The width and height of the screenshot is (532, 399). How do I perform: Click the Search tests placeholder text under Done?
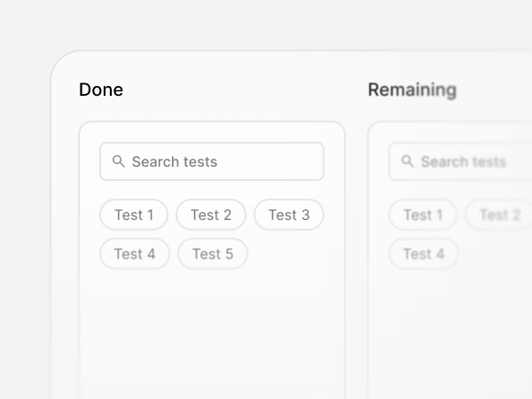[175, 162]
